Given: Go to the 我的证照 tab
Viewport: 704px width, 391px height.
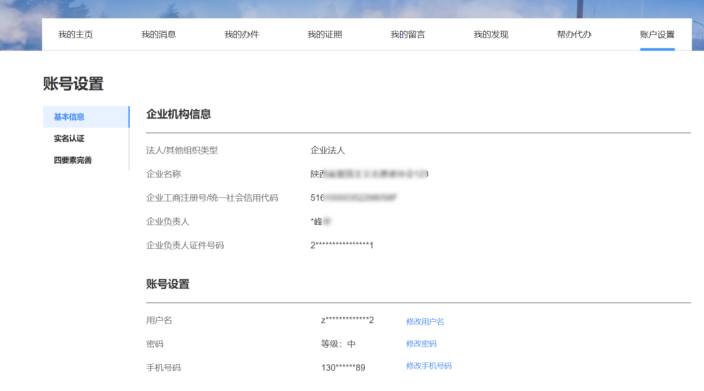Looking at the screenshot, I should [x=325, y=35].
